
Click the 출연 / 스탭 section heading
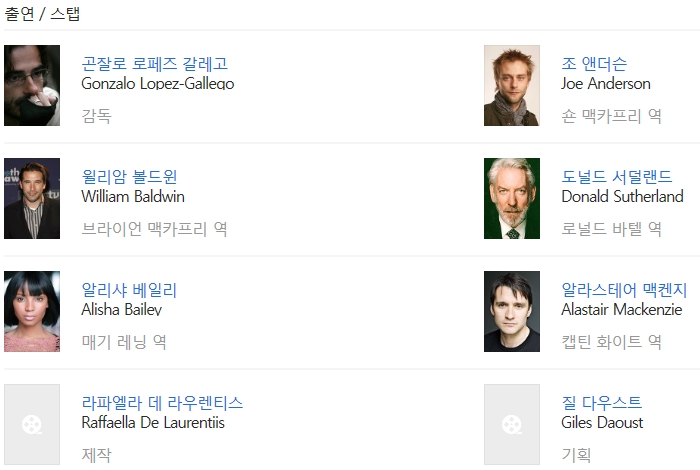pyautogui.click(x=42, y=13)
